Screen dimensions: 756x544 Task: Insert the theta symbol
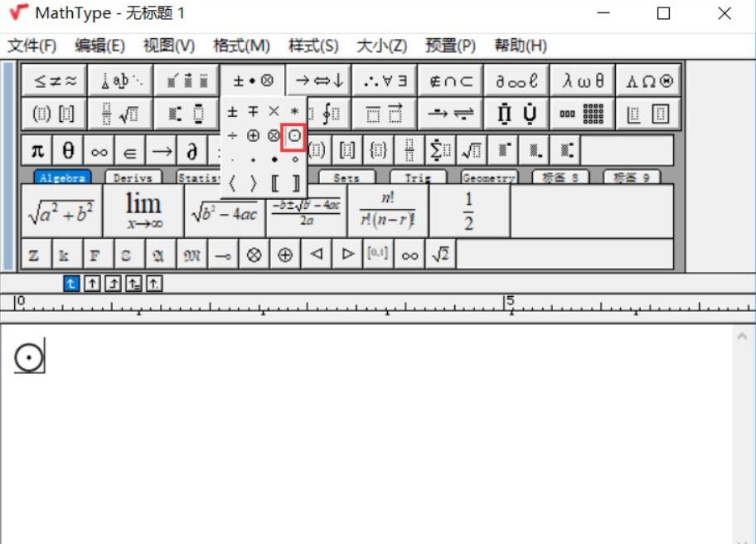tap(68, 151)
